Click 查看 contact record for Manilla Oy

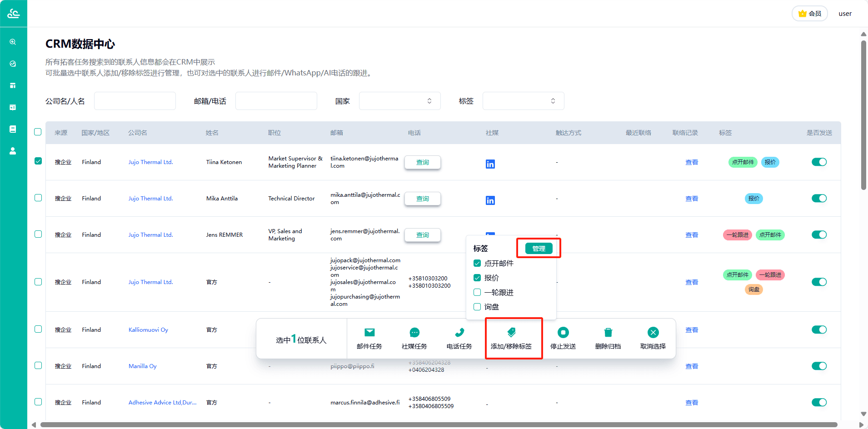pos(692,366)
